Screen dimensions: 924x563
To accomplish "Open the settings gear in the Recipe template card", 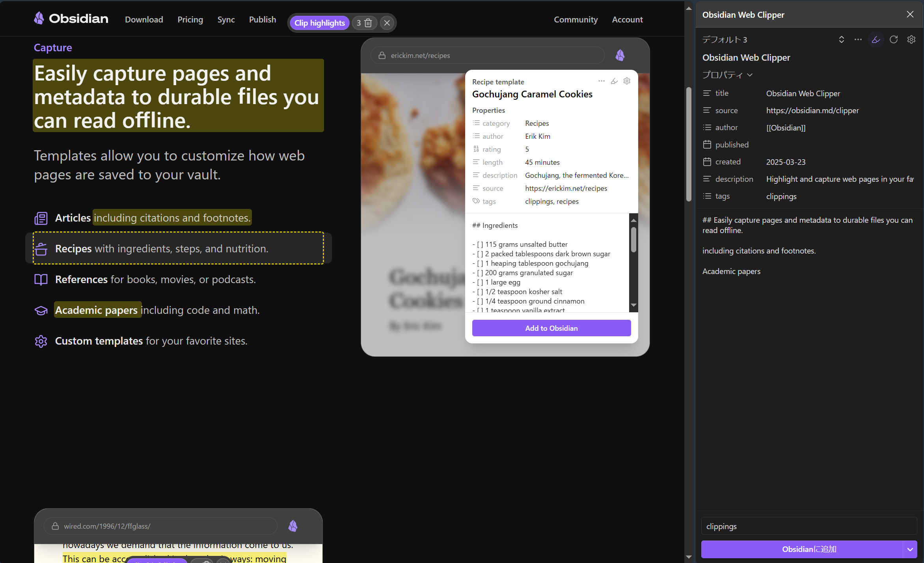I will point(627,81).
